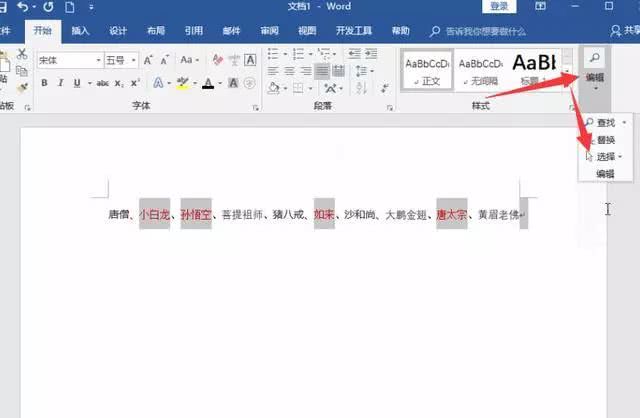Click the Copy icon in clipboard group
The width and height of the screenshot is (640, 418).
pyautogui.click(x=22, y=71)
